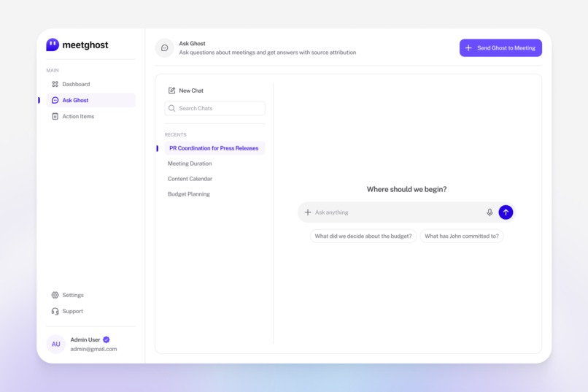
Task: Click the verified badge next to Admin User
Action: coord(107,339)
